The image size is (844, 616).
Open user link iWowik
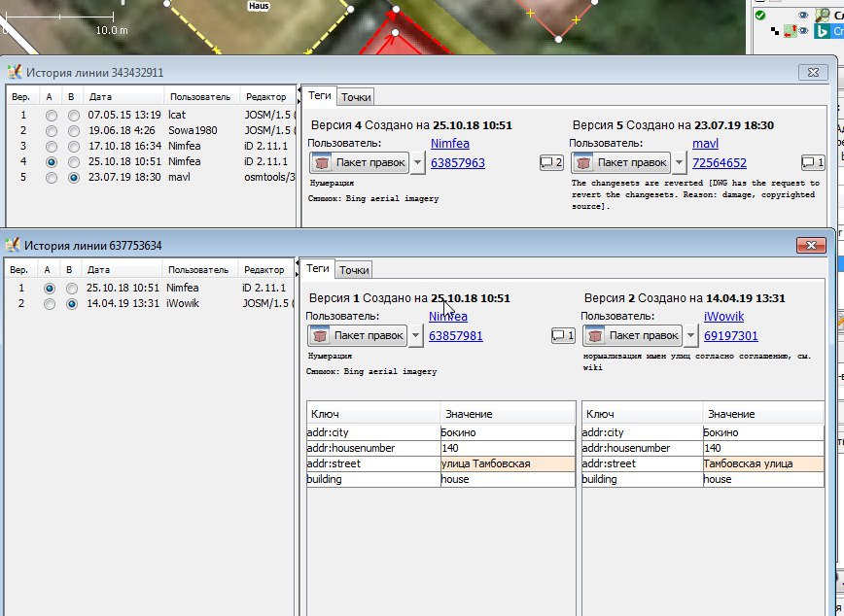(x=724, y=317)
